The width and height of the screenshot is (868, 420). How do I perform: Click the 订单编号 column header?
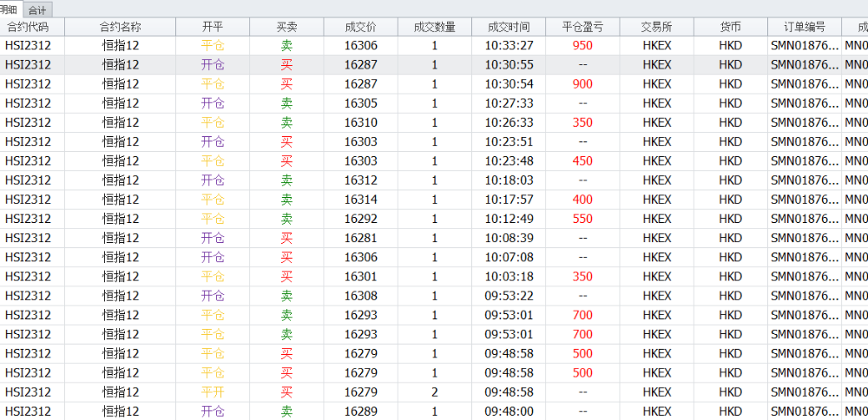(x=805, y=27)
